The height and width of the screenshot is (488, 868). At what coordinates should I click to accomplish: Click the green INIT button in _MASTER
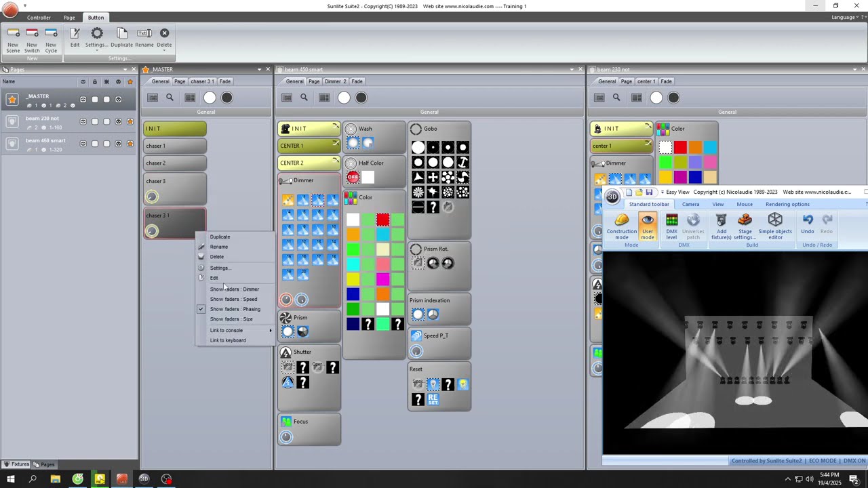coord(175,128)
